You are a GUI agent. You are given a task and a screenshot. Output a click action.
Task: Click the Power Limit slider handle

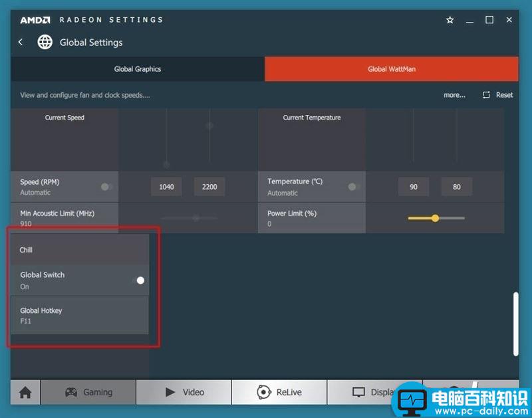436,219
